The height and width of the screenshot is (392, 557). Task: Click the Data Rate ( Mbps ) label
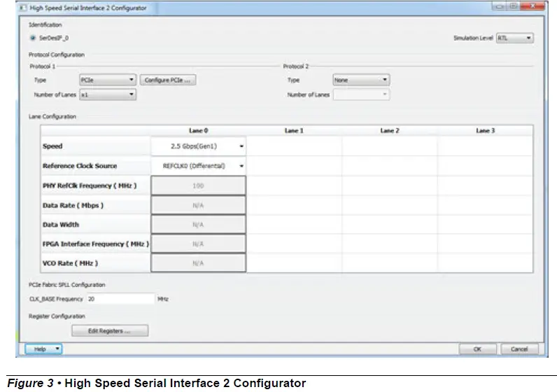pyautogui.click(x=73, y=205)
